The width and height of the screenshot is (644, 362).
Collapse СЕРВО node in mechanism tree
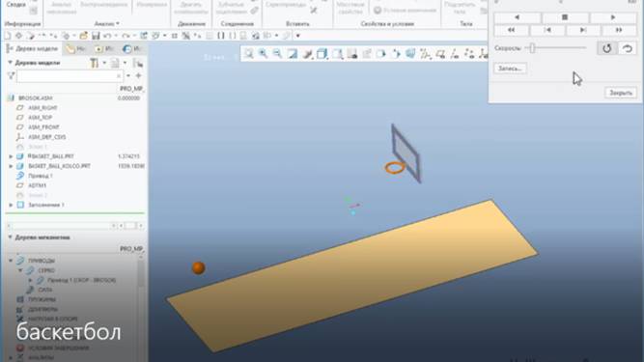click(x=20, y=270)
